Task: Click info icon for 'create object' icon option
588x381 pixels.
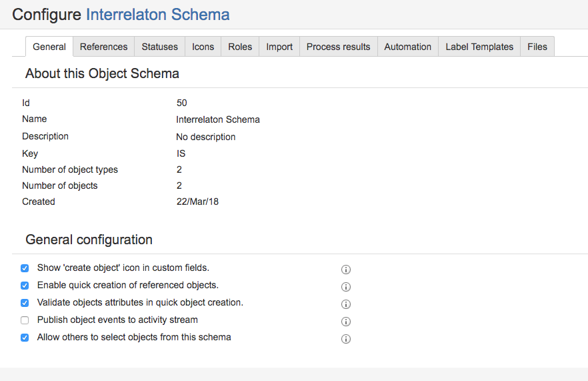Action: [346, 270]
